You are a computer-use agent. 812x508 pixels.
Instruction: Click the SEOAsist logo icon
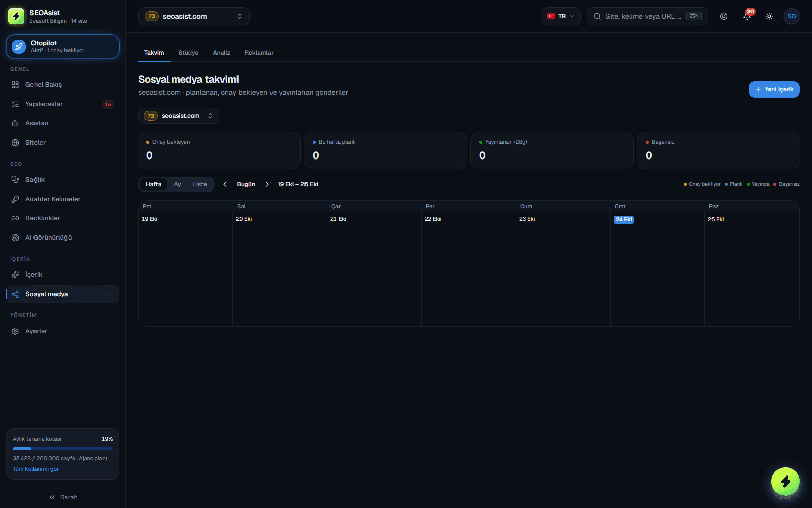(16, 16)
